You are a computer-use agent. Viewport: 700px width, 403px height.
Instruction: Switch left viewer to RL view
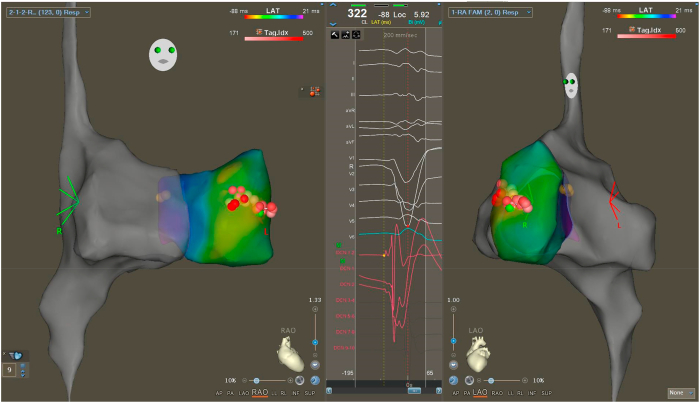click(x=283, y=393)
